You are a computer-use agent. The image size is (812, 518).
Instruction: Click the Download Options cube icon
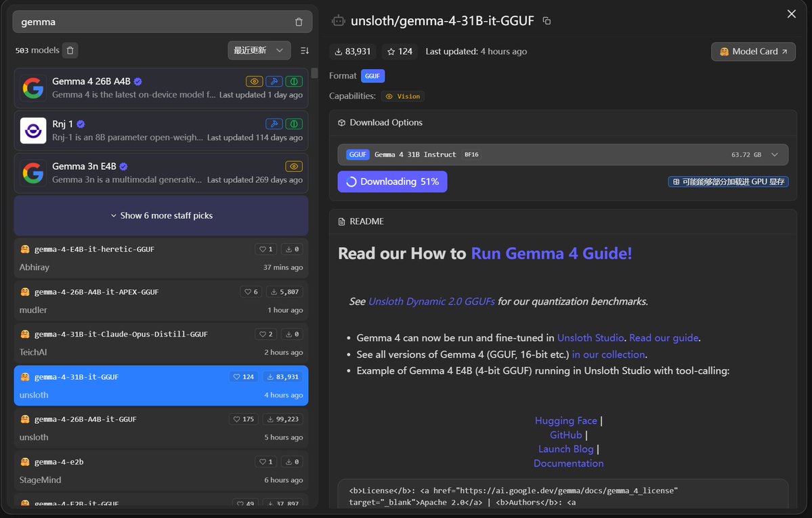click(341, 123)
